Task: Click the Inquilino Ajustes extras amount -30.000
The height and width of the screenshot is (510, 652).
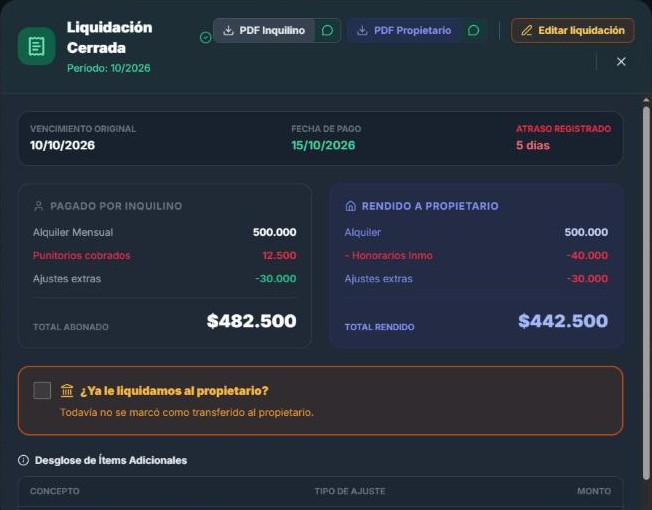Action: pos(275,278)
